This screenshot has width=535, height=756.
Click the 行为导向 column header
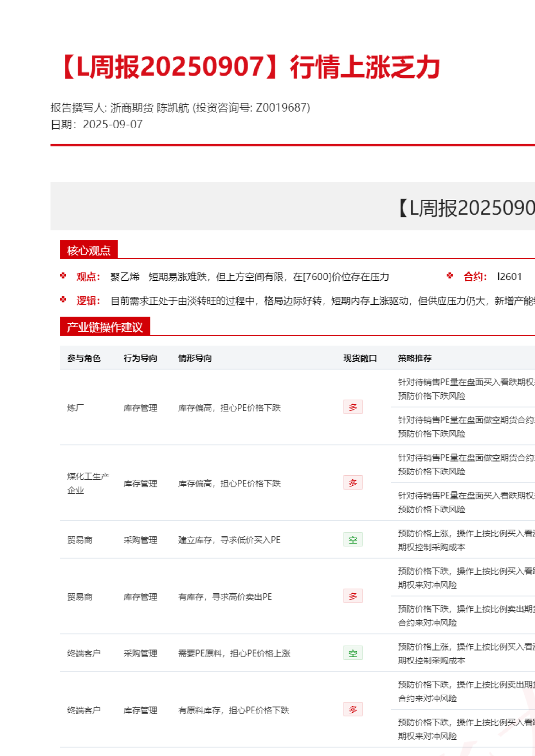coord(141,358)
